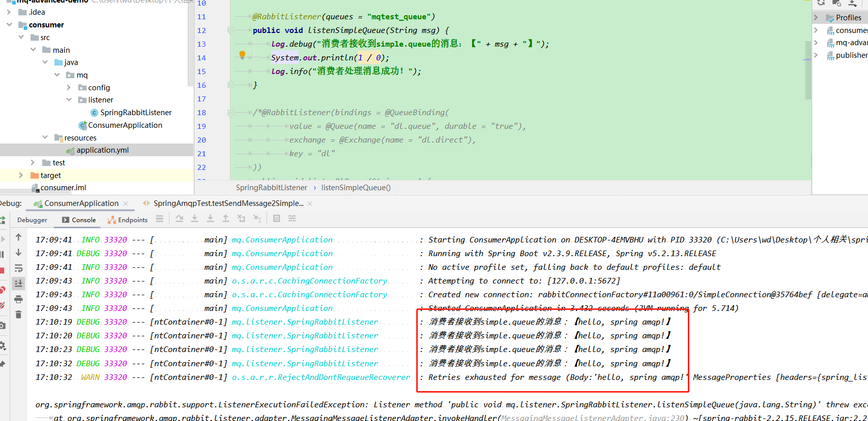Close the SpringAmqpTest run tab
The width and height of the screenshot is (868, 421).
[x=310, y=203]
